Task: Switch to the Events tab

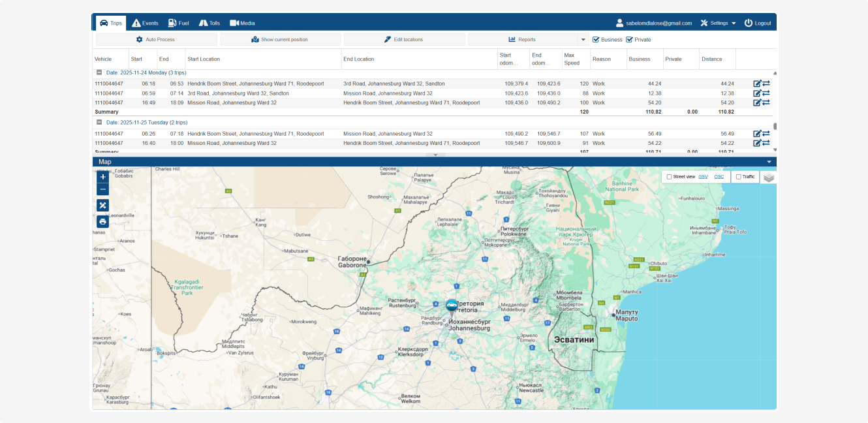Action: [x=145, y=23]
